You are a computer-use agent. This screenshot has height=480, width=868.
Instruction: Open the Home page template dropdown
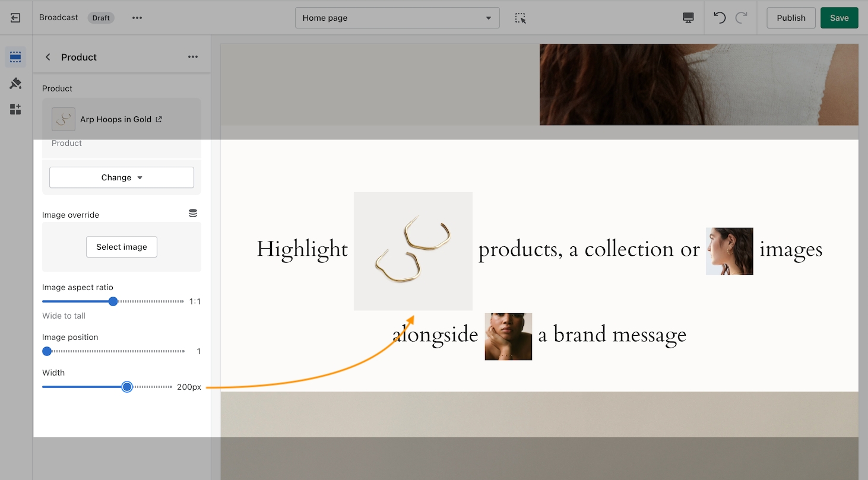[x=397, y=18]
